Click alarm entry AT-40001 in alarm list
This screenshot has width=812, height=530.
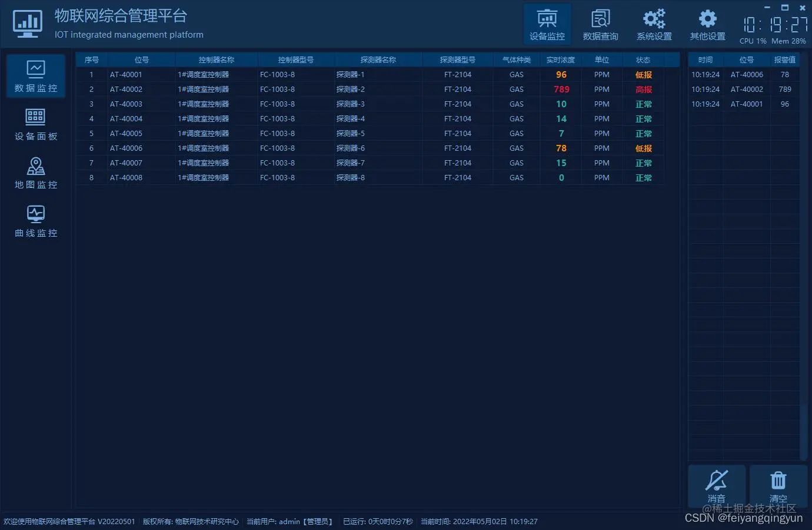(x=747, y=104)
